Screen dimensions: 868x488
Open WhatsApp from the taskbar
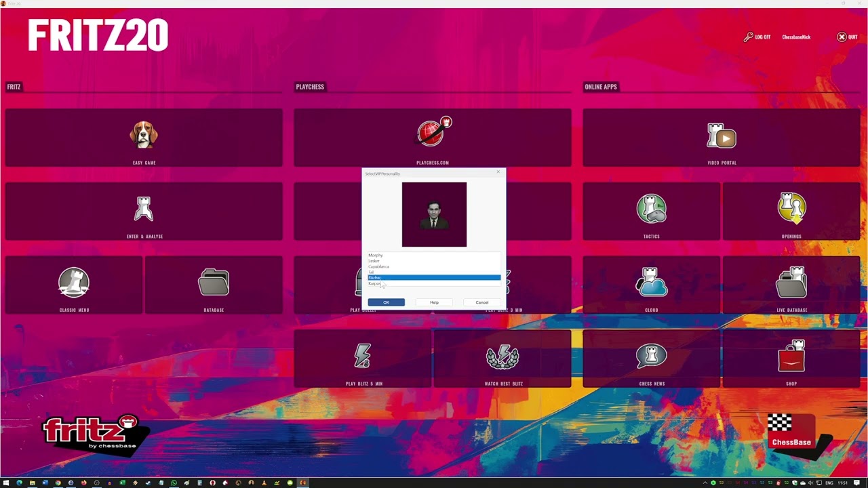tap(174, 483)
